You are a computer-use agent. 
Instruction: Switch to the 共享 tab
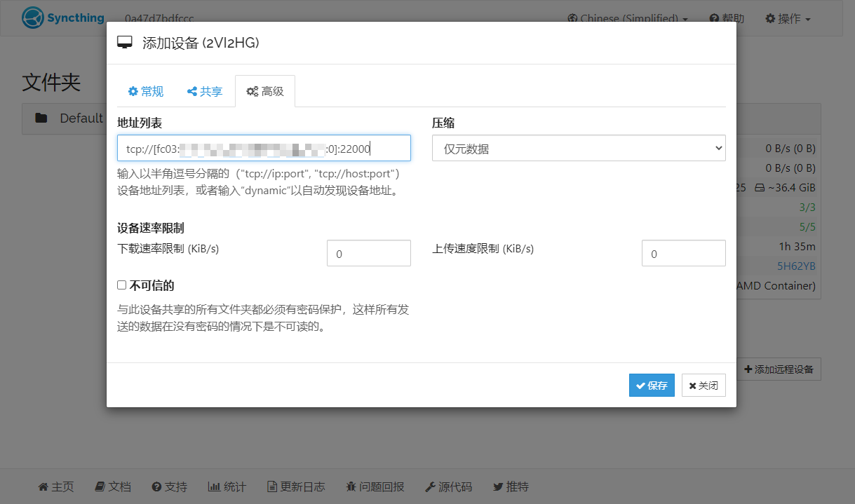click(205, 91)
